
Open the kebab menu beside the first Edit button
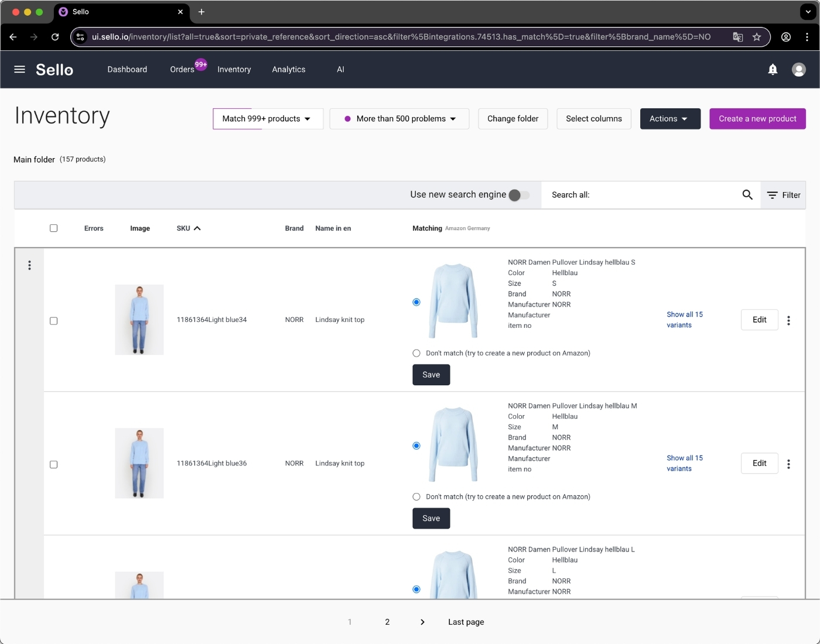click(788, 320)
